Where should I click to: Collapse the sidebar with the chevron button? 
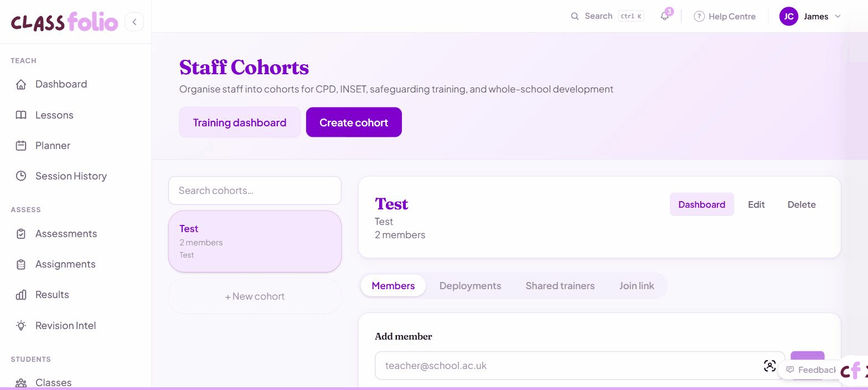tap(134, 22)
